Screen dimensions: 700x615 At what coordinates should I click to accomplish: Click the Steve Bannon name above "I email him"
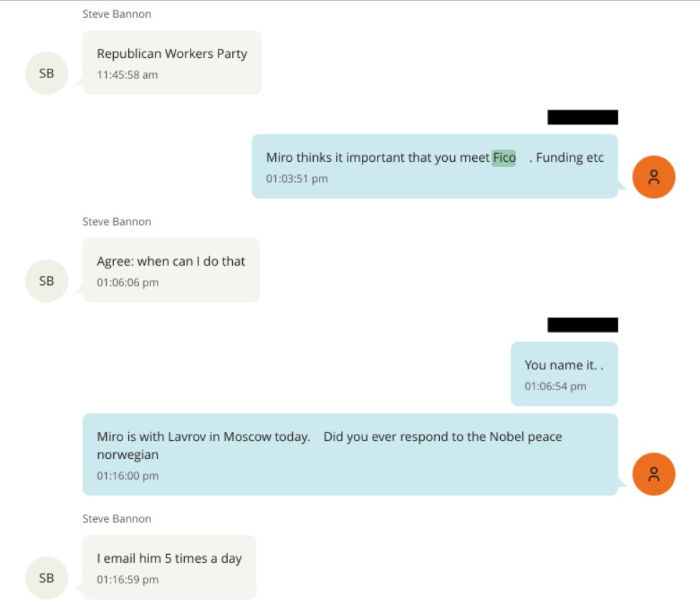point(117,518)
